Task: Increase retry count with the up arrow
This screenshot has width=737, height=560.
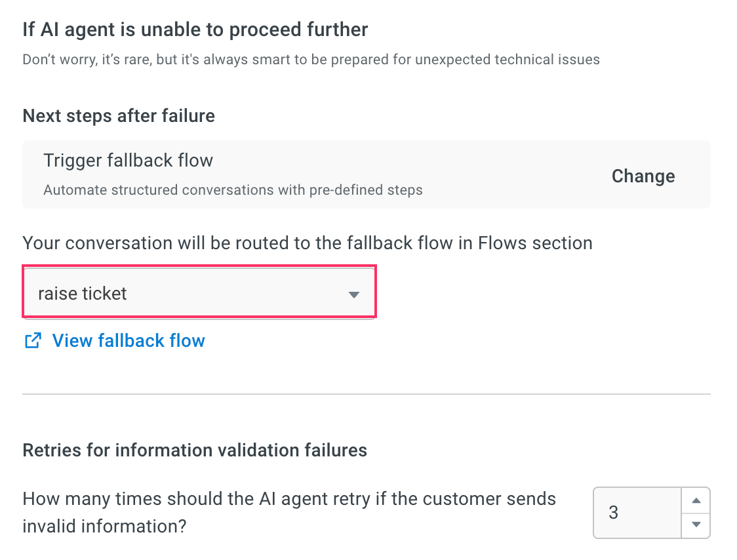Action: pos(696,501)
